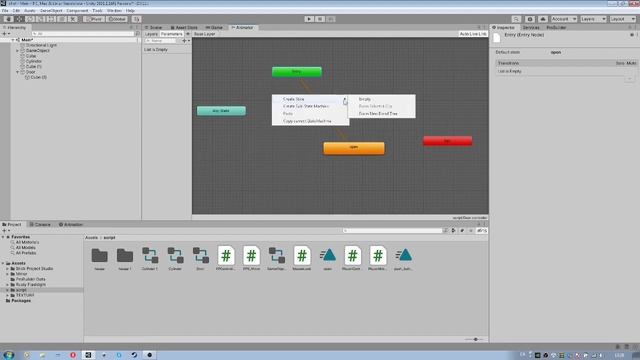Toggle grid snapping icon in toolbar
640x360 pixels.
click(136, 19)
